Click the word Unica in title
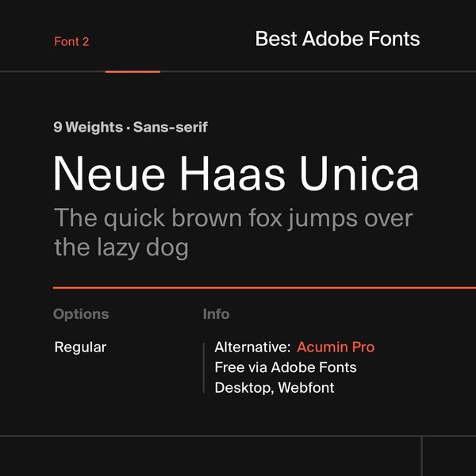 click(359, 173)
